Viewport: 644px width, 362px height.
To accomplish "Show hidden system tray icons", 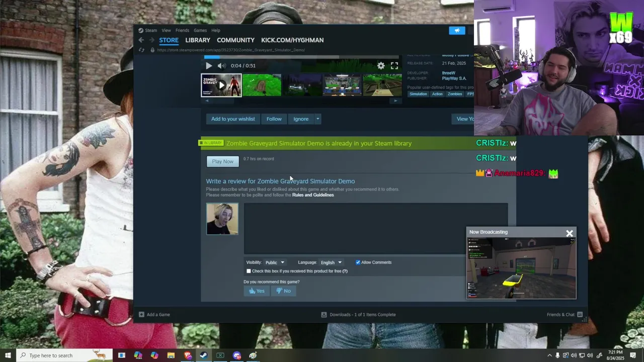I will (549, 355).
